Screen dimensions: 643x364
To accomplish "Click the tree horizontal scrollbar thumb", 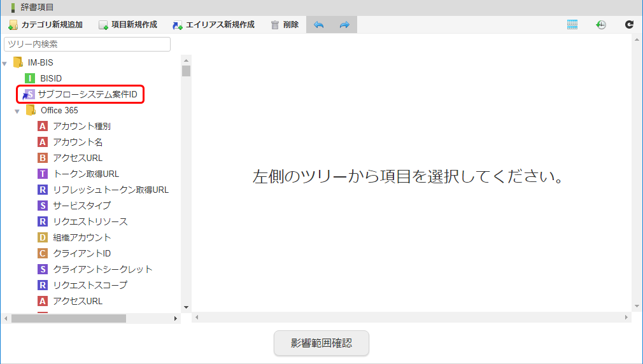I will (x=69, y=318).
